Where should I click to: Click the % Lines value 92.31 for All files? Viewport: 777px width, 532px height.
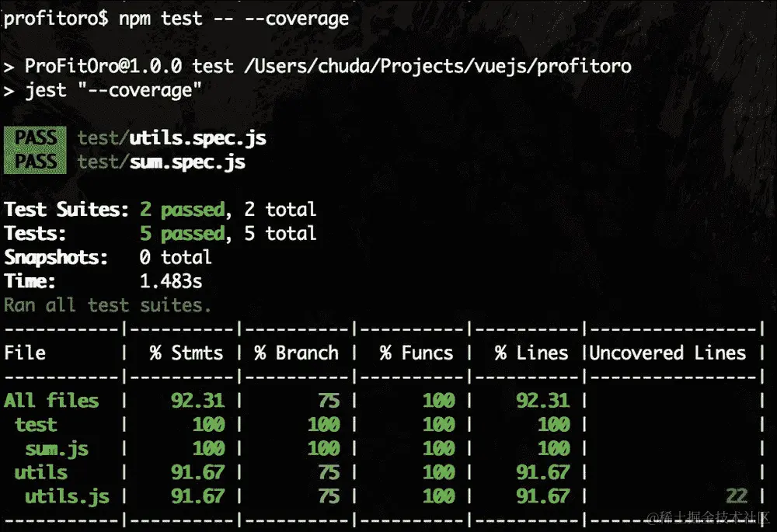543,400
